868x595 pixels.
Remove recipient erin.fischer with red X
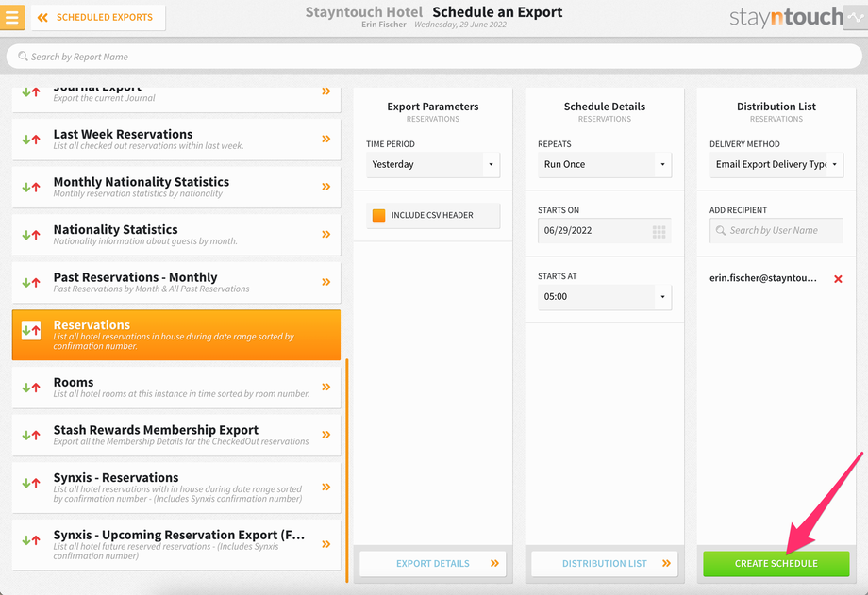coord(838,279)
